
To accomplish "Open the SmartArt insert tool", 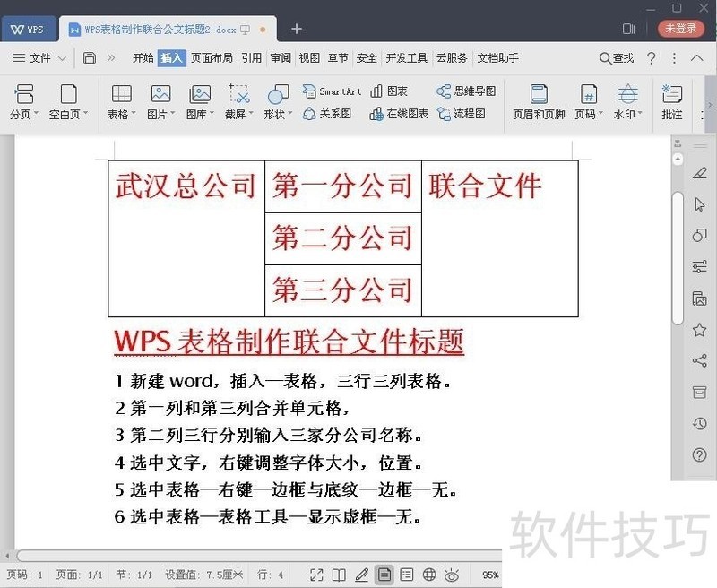I will (332, 91).
